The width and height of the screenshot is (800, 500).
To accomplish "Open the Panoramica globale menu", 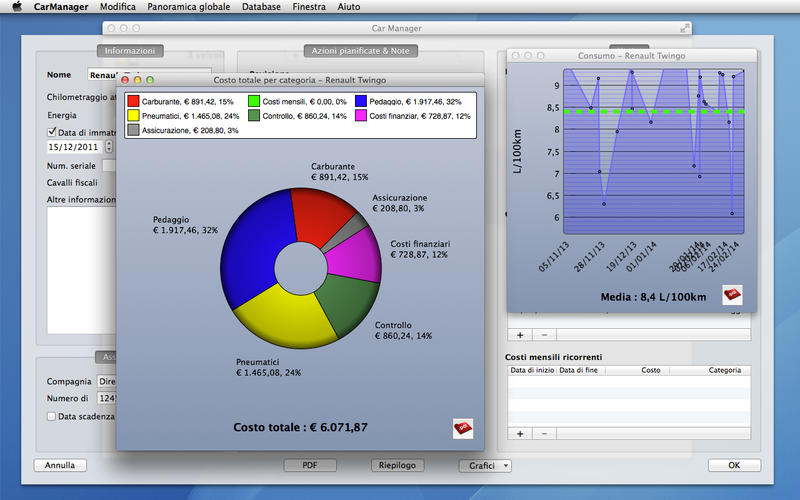I will point(190,7).
